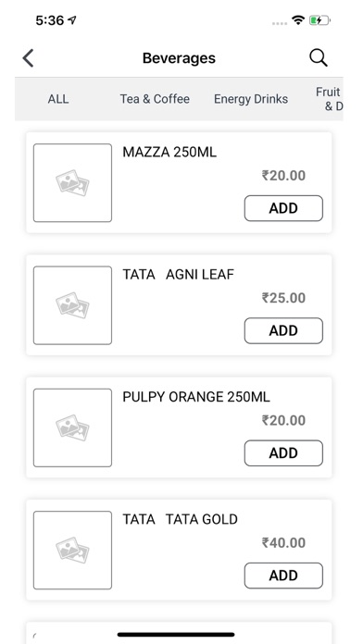Viewport: 363px width, 644px height.
Task: Tap the Wi-Fi status icon
Action: pos(297,19)
